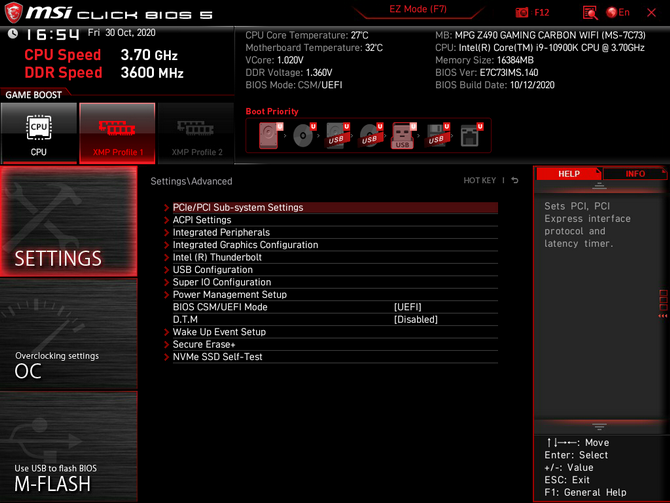Click the CPU Core Temperature reading
The height and width of the screenshot is (503, 670).
[306, 35]
